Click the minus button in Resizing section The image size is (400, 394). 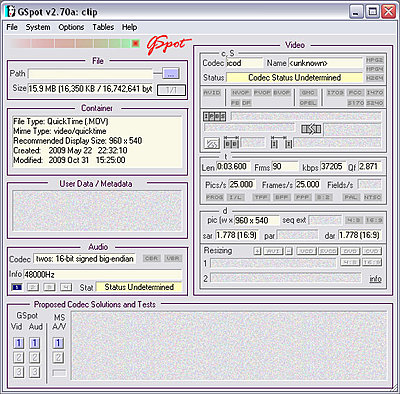tap(289, 251)
